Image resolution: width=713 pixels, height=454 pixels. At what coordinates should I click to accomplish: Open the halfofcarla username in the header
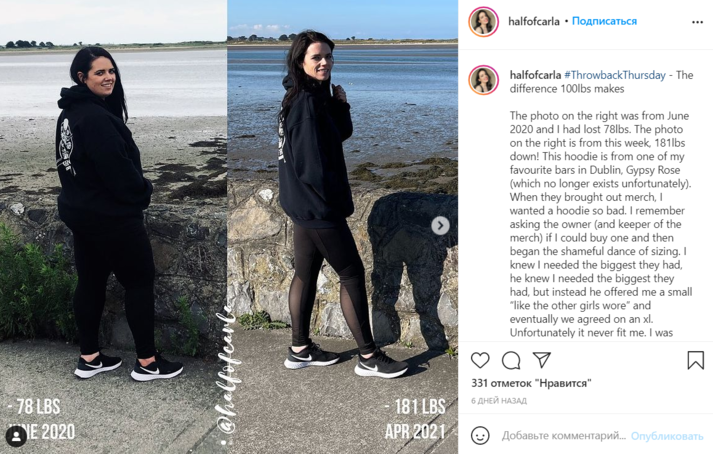pos(533,21)
